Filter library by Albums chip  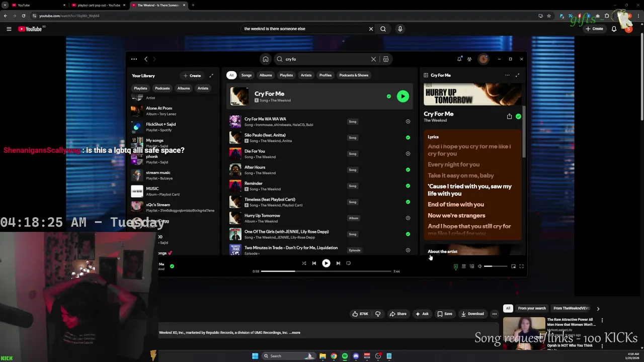pos(184,88)
